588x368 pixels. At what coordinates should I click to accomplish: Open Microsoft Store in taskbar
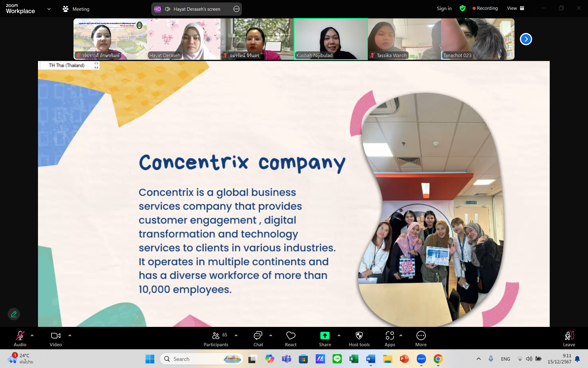[x=303, y=359]
